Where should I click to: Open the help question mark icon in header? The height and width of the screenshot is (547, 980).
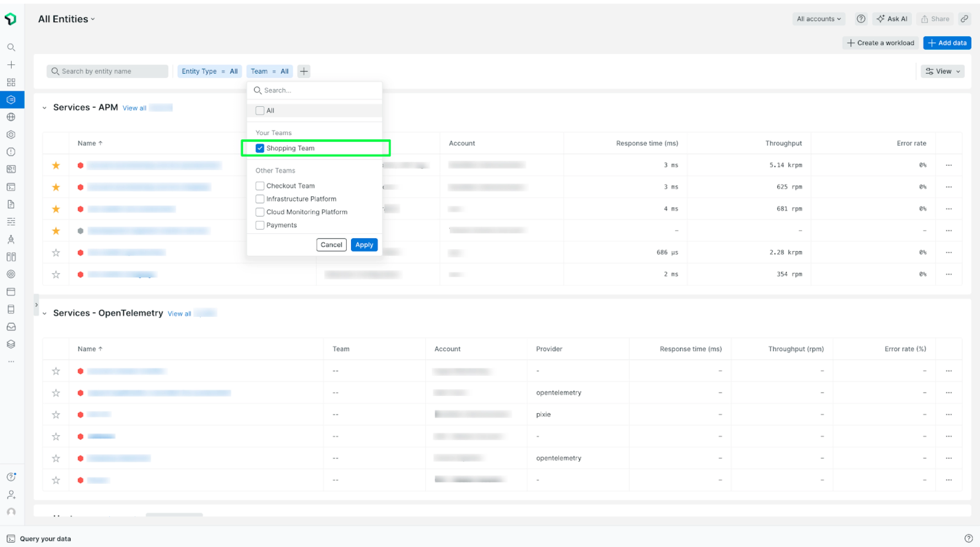coord(861,19)
